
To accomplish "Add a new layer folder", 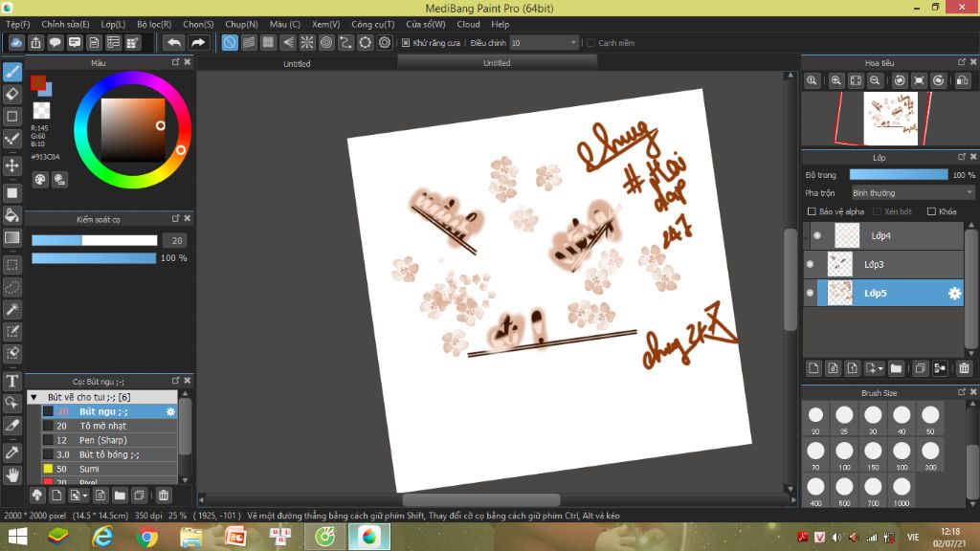I will coord(896,368).
